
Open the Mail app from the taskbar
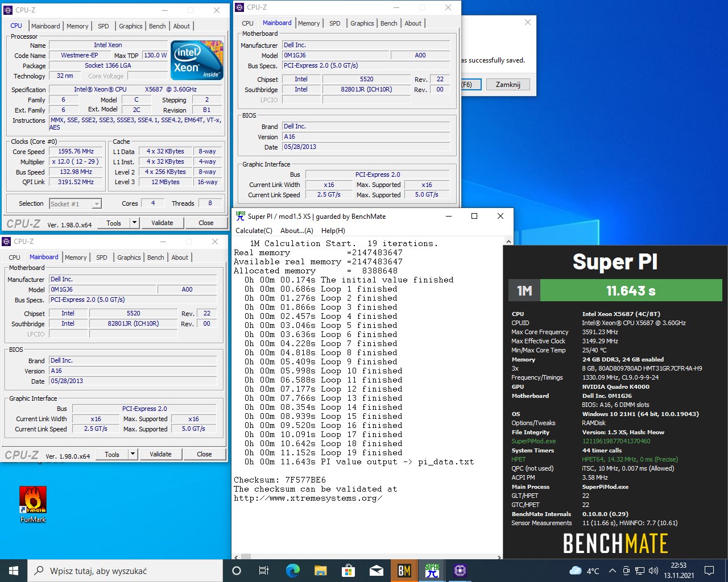point(376,571)
